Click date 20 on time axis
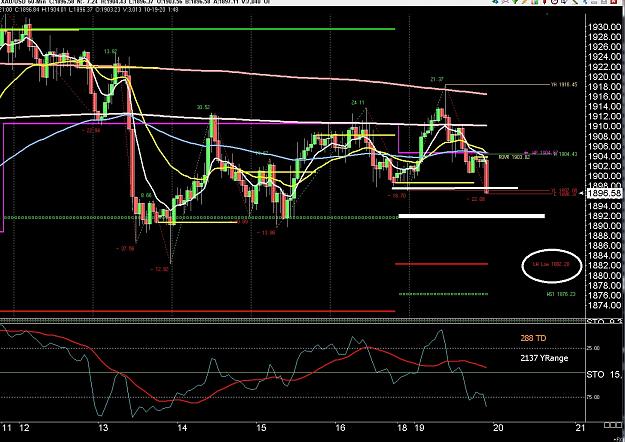625x442 pixels. click(x=498, y=428)
